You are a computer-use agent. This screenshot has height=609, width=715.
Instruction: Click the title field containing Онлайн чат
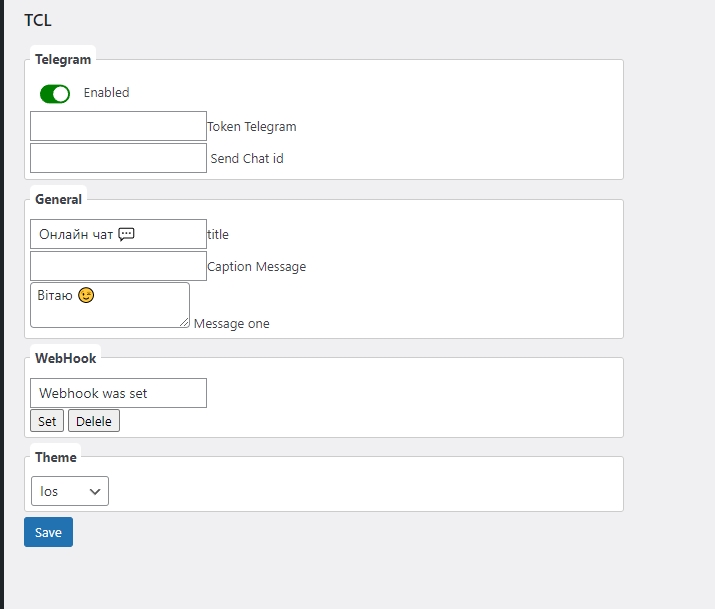(x=119, y=234)
